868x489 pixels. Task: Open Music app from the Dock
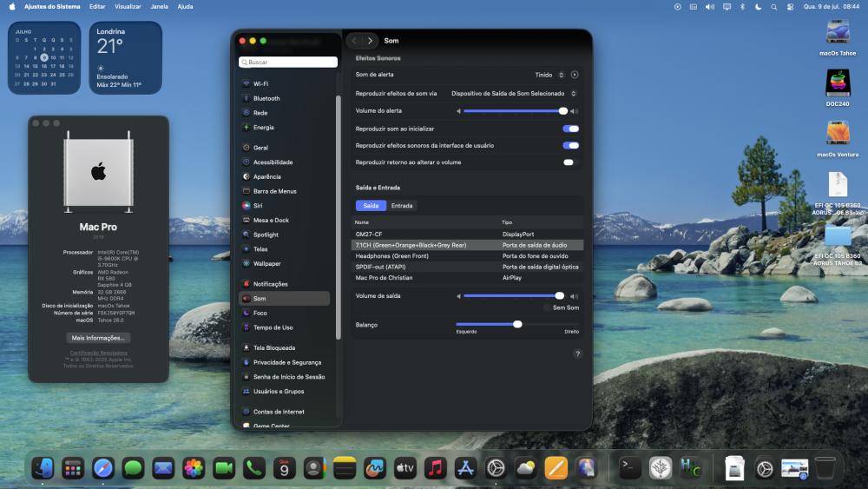coord(435,468)
